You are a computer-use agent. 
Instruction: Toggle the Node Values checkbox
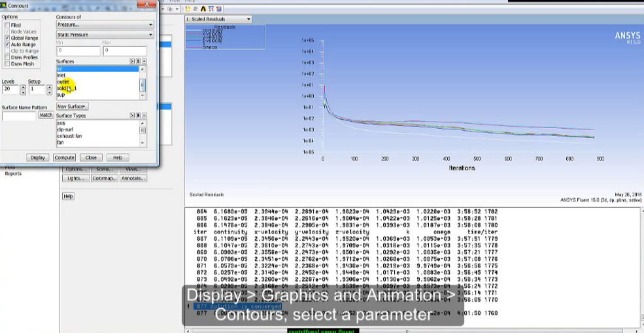(7, 31)
